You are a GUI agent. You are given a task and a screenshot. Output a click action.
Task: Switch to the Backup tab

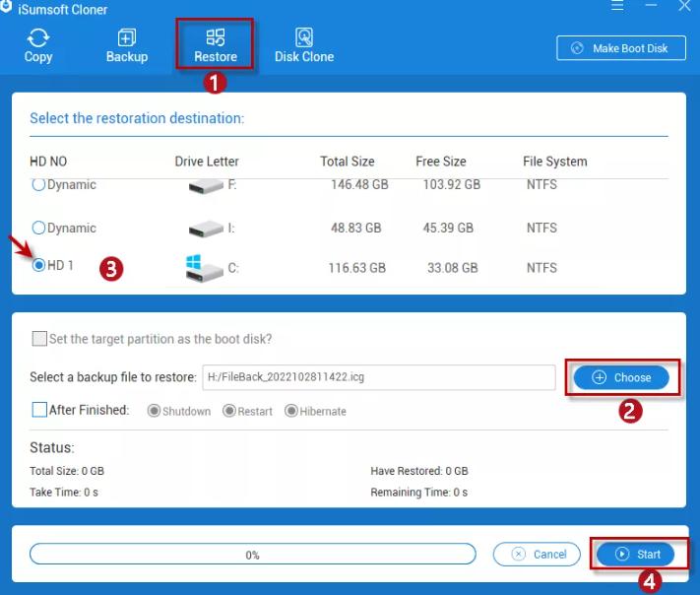pyautogui.click(x=127, y=46)
